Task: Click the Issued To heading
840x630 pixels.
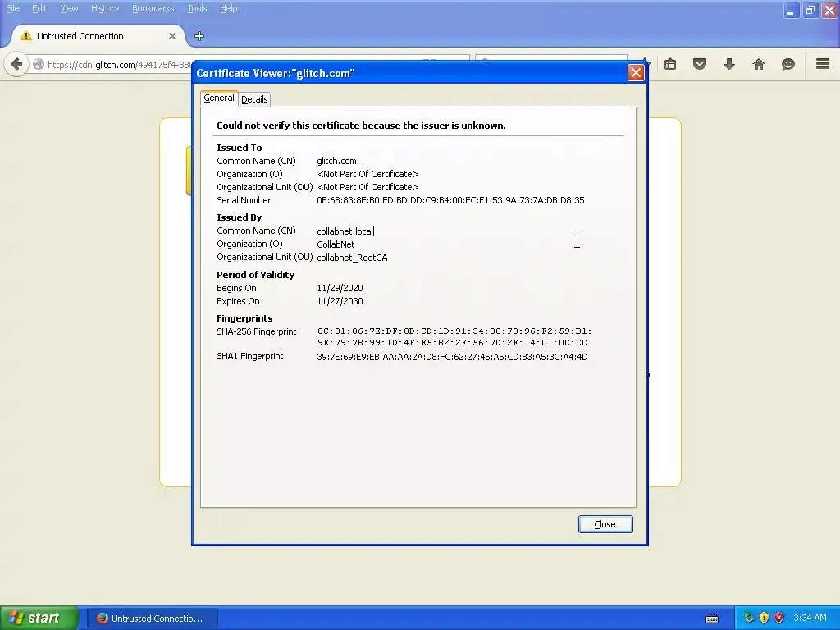Action: 239,148
